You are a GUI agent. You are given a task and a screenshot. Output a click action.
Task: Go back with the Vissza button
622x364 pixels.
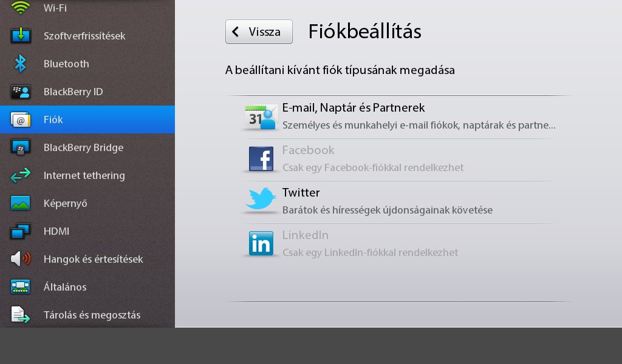point(259,32)
